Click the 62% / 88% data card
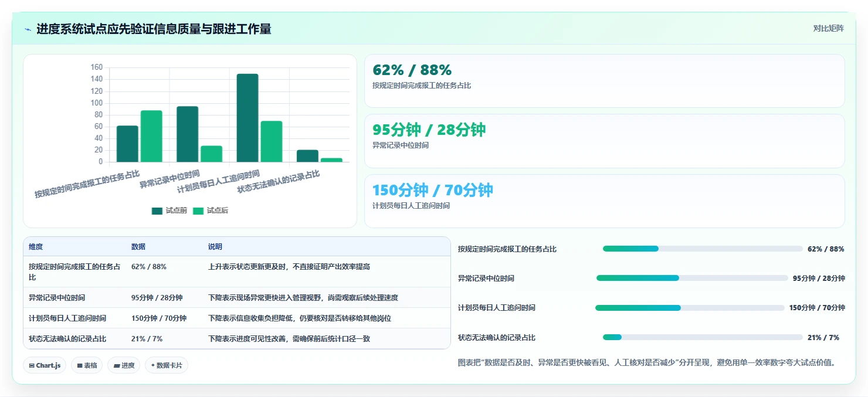 604,81
